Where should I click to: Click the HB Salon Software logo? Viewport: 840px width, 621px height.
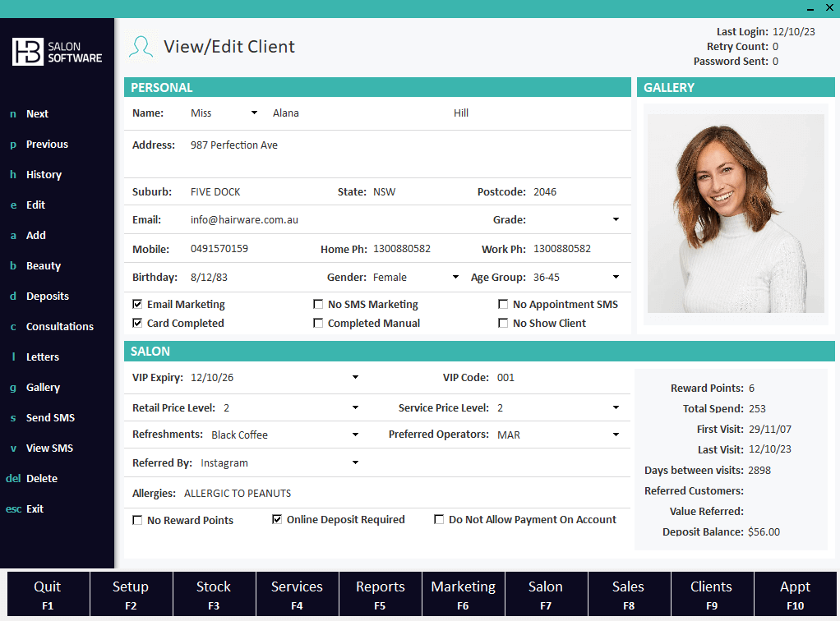57,51
